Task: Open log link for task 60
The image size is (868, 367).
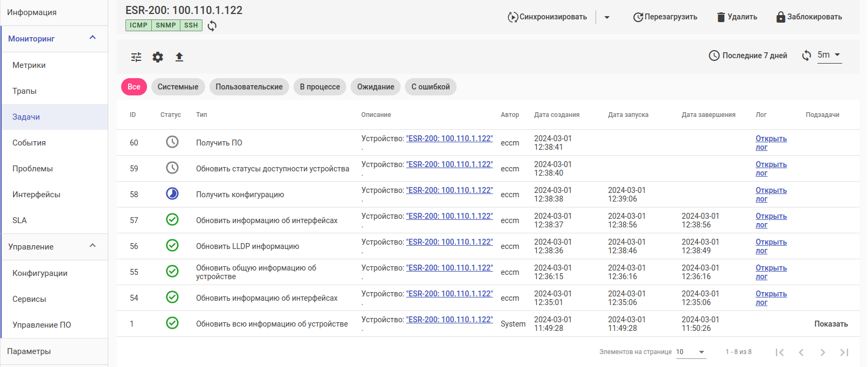Action: [771, 143]
